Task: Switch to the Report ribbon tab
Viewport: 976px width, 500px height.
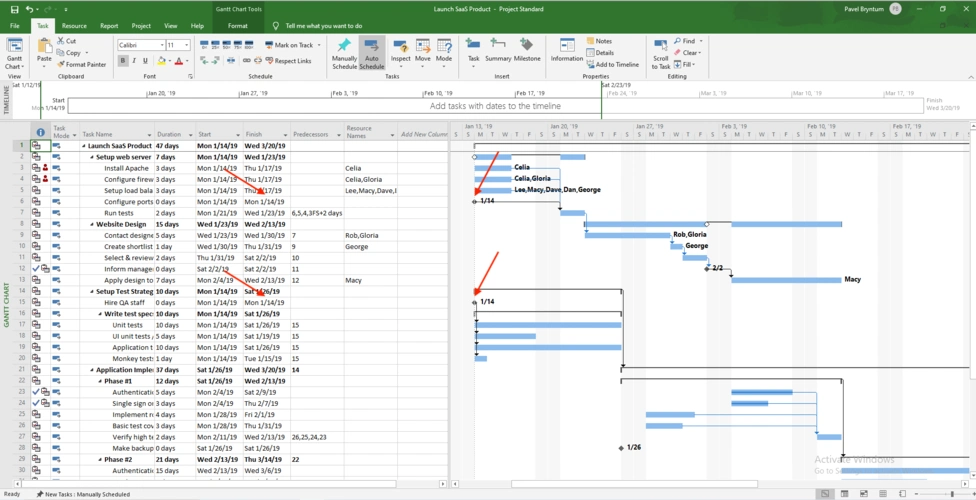Action: 109,26
